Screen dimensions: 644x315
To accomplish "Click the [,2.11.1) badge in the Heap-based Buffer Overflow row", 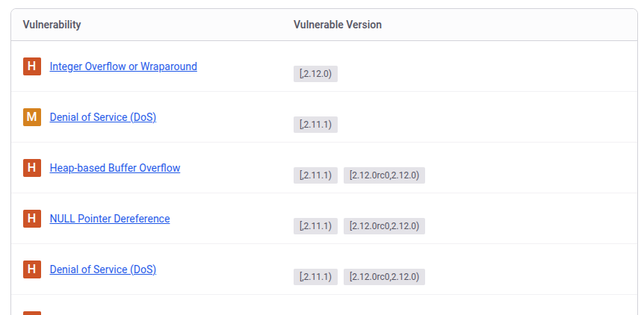I will (x=315, y=175).
